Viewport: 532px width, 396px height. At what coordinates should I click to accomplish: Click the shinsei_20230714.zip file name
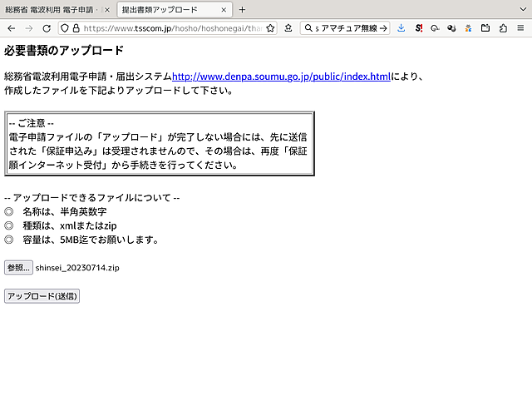pyautogui.click(x=77, y=268)
